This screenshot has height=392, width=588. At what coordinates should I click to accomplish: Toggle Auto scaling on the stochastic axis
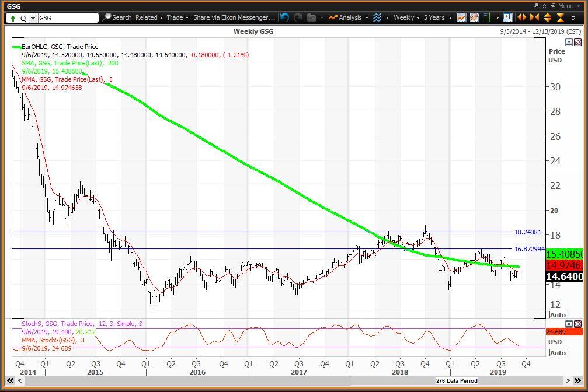pos(558,353)
